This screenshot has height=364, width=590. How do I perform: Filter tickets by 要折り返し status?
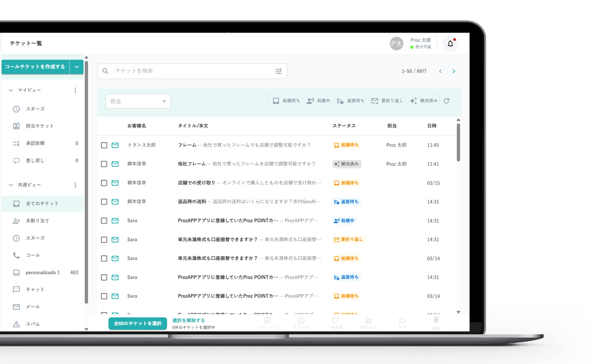click(387, 101)
